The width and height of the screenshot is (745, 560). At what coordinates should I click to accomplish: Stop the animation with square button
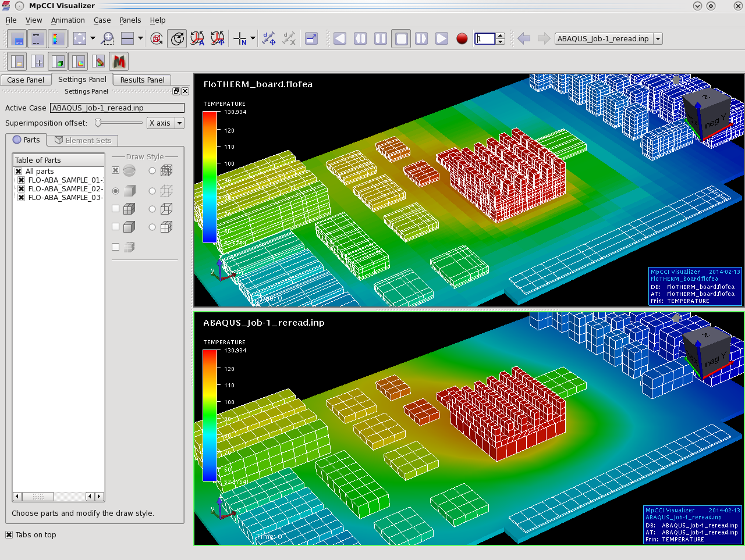pyautogui.click(x=401, y=39)
